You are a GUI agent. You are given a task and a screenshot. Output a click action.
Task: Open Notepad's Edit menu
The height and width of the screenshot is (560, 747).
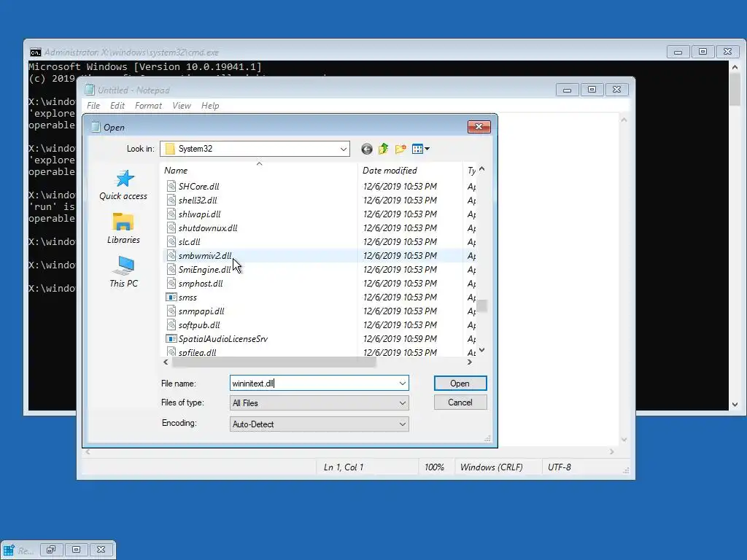[117, 106]
